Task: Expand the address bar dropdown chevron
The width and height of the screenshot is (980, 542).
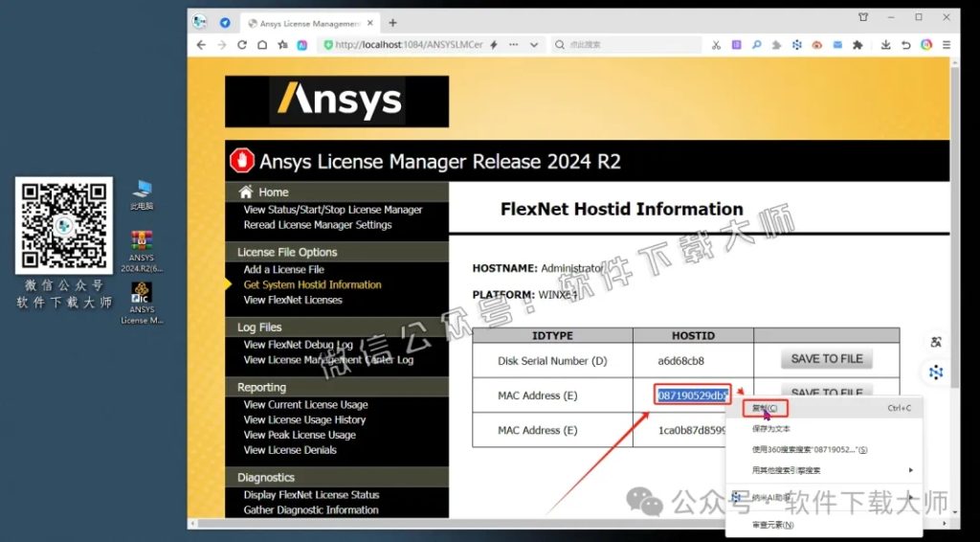Action: (534, 45)
